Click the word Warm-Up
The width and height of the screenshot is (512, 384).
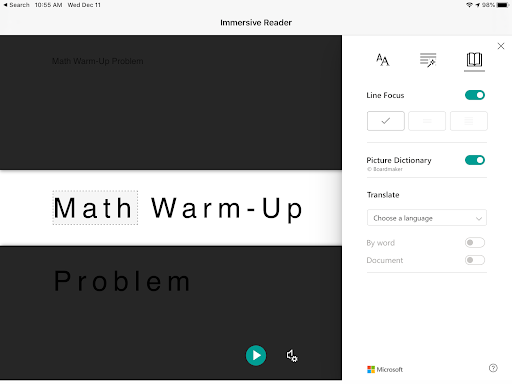pyautogui.click(x=227, y=209)
